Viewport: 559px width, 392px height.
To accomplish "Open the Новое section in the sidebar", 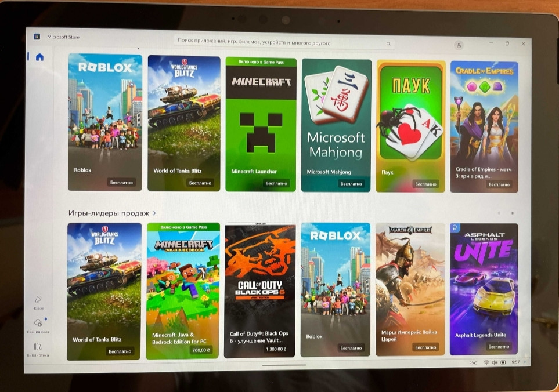I will [x=38, y=301].
